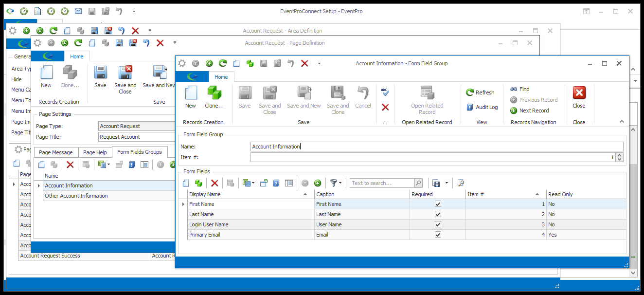Screen dimensions: 644x295
Task: Click the column chooser icon in Form Fields toolbar
Action: click(x=289, y=183)
